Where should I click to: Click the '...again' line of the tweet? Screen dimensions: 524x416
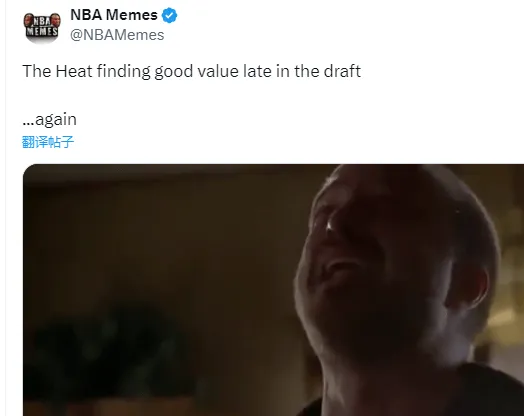[x=49, y=119]
